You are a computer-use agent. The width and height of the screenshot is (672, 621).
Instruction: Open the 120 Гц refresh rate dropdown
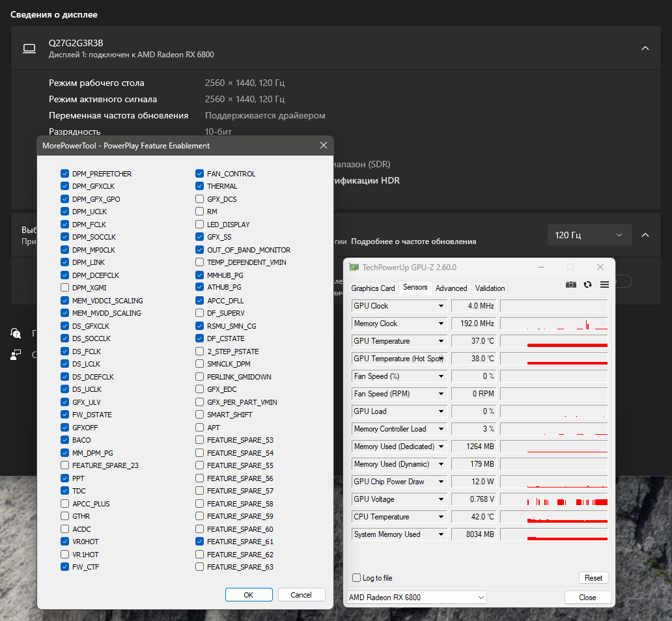pyautogui.click(x=590, y=235)
